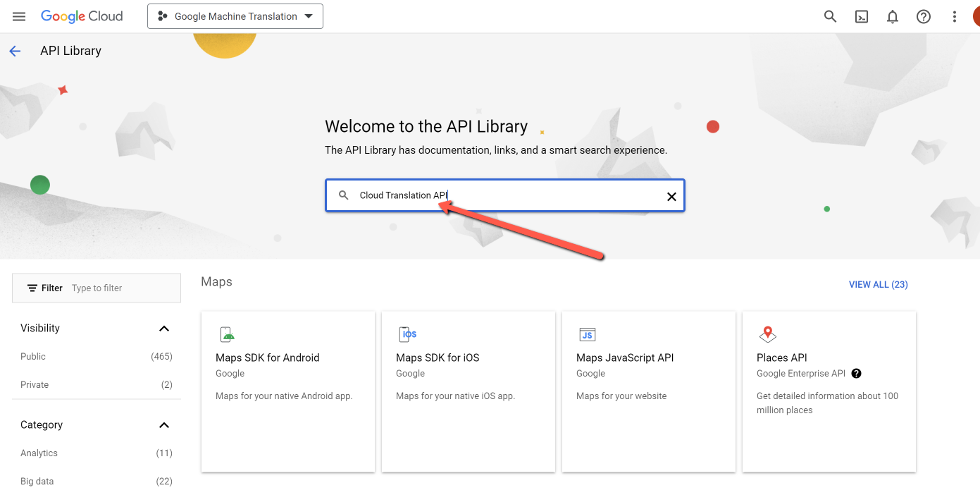
Task: Open the Maps SDK for iOS card title
Action: [438, 357]
